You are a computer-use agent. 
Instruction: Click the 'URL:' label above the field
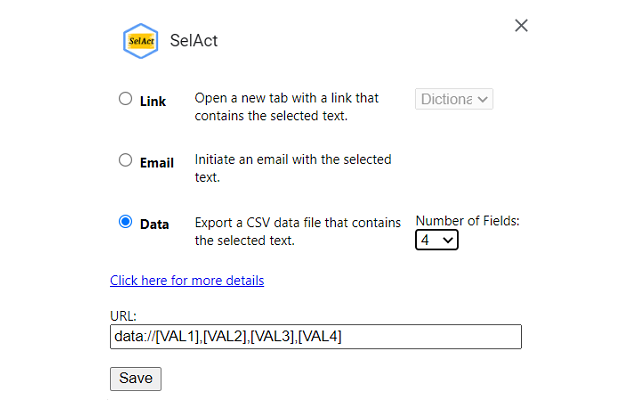123,315
